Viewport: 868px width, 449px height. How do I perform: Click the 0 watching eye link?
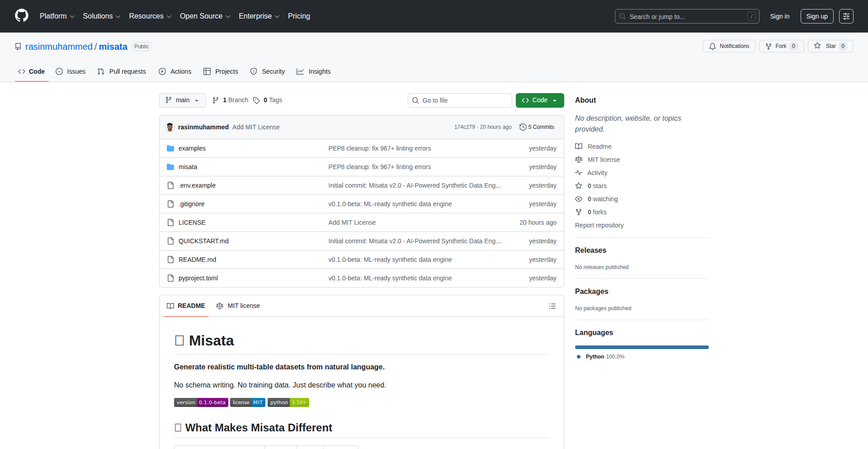602,199
